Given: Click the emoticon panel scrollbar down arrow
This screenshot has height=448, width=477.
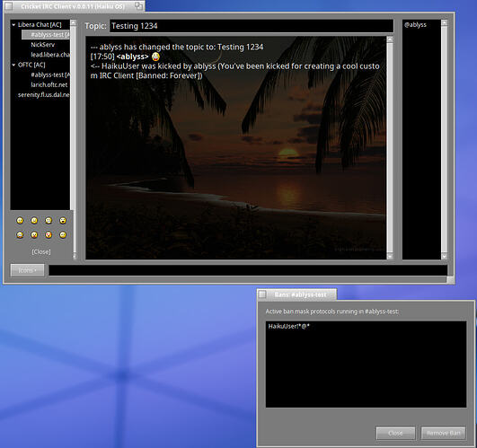Looking at the screenshot, I should [75, 256].
